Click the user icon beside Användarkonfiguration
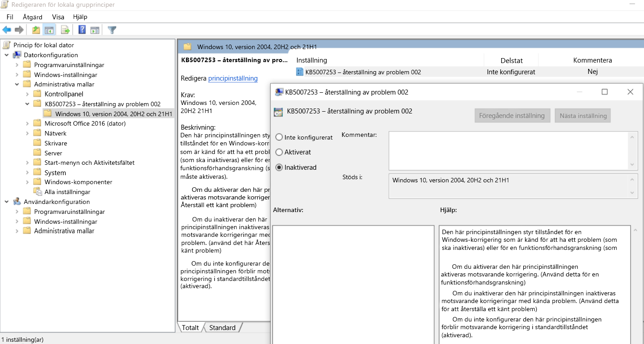This screenshot has height=344, width=644. pos(17,202)
